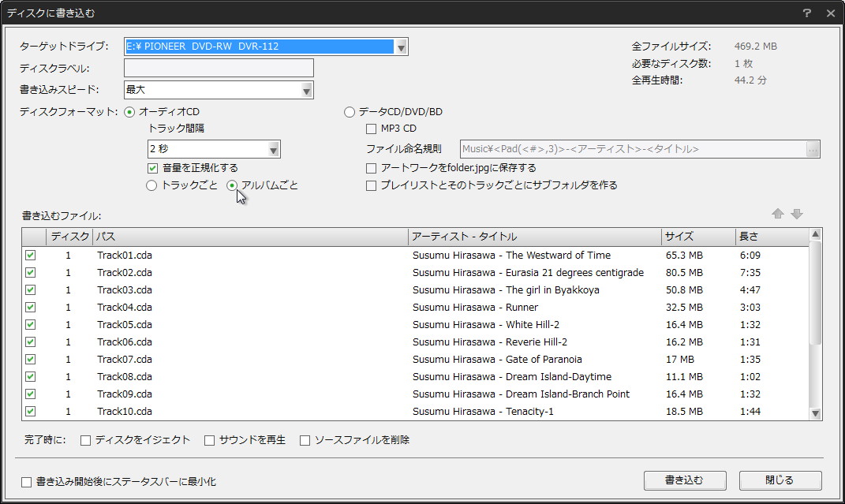Viewport: 845px width, 504px height.
Task: Move the selected track down with the down arrow
Action: 798,212
